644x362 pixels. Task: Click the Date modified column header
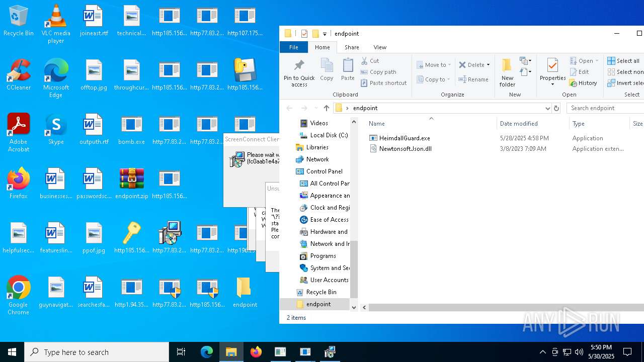533,124
